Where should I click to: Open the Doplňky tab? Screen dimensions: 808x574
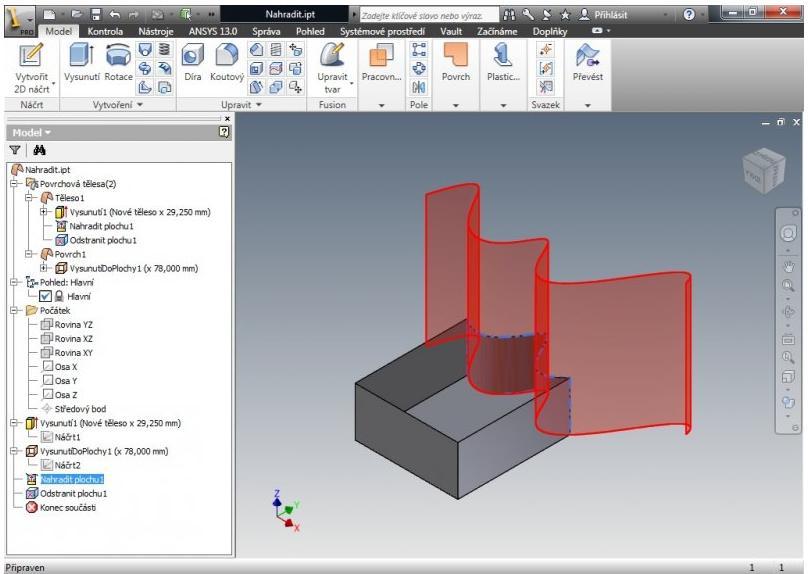click(549, 31)
